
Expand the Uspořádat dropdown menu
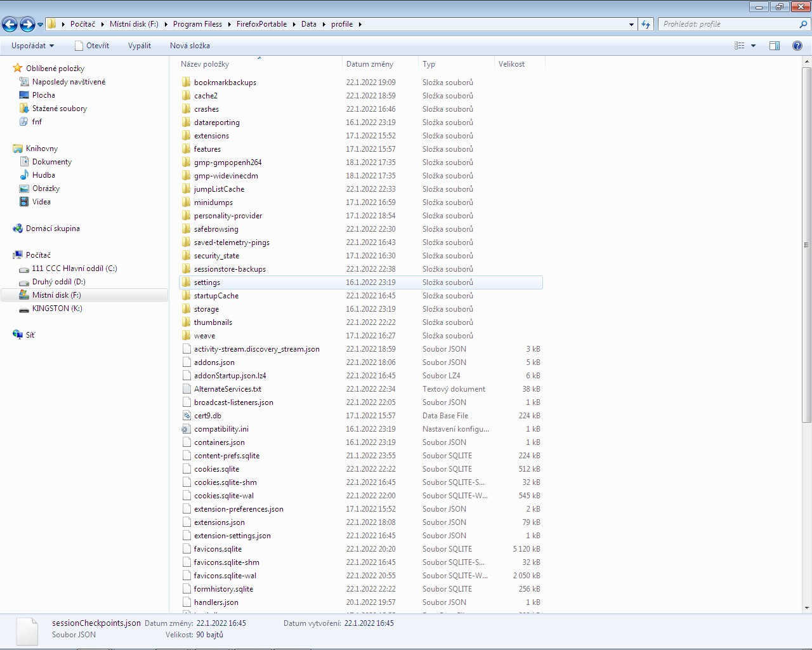click(32, 46)
